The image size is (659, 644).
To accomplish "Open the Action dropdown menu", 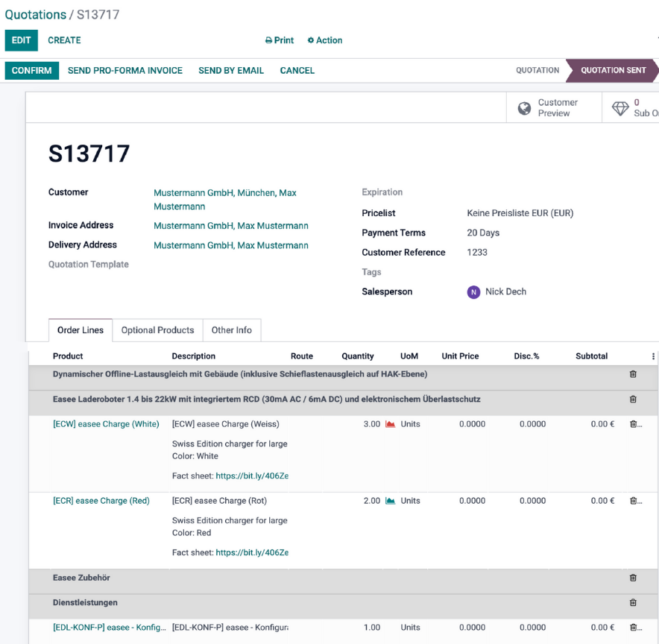I will pyautogui.click(x=325, y=40).
